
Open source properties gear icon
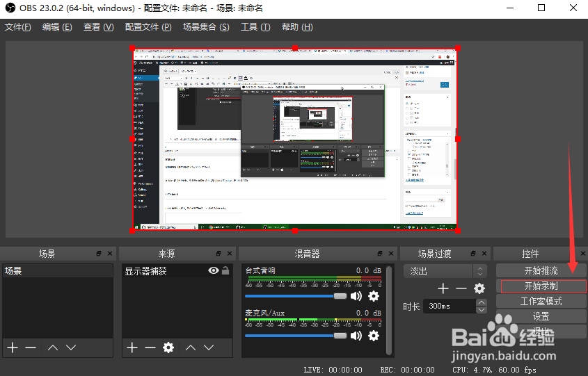(x=168, y=348)
